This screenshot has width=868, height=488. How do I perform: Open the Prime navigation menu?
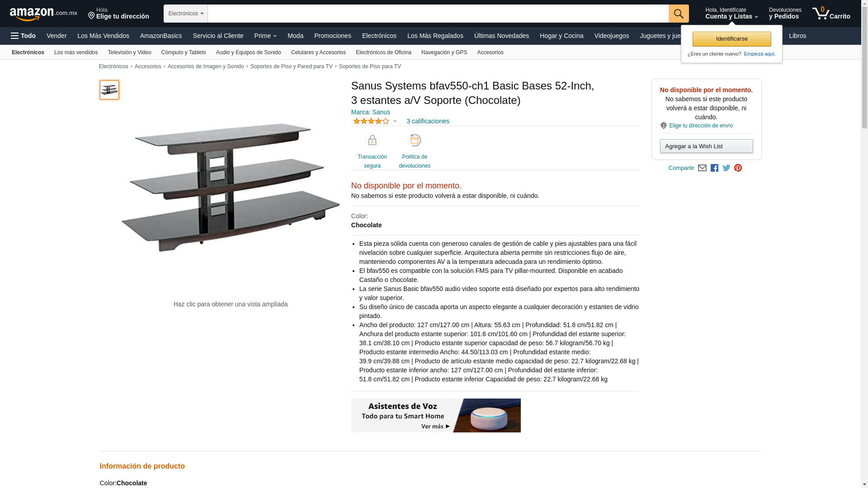(265, 36)
